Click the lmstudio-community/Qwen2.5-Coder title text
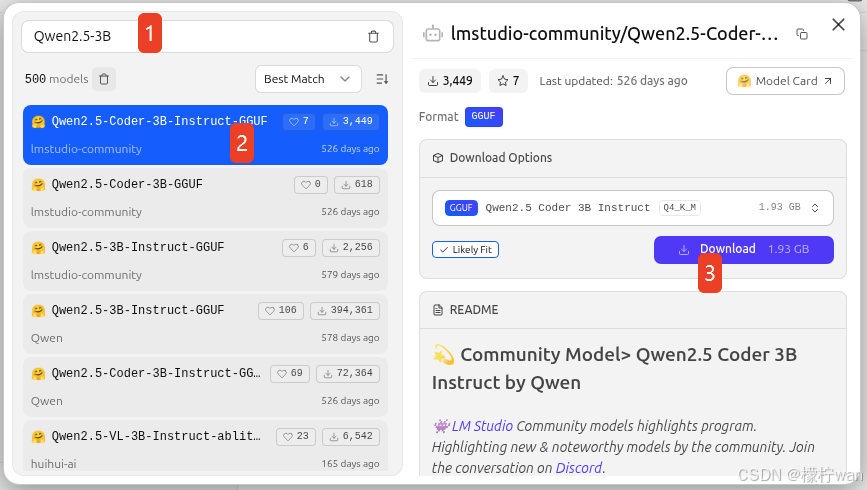Image resolution: width=867 pixels, height=490 pixels. point(614,34)
